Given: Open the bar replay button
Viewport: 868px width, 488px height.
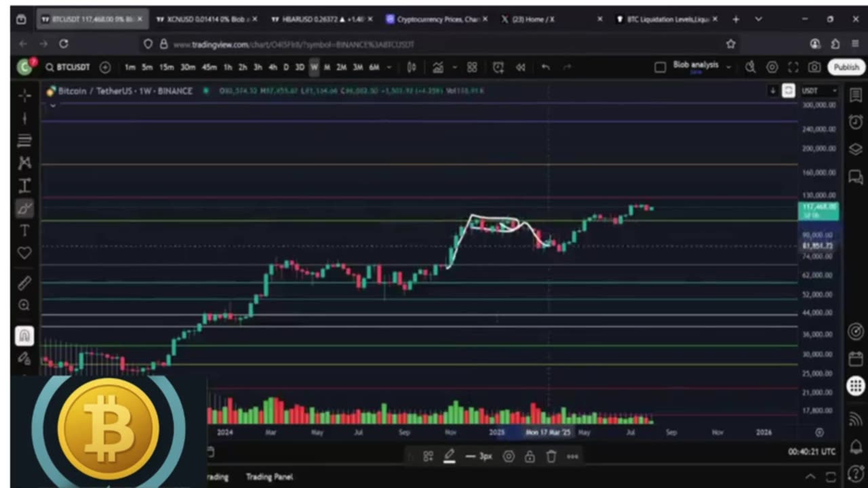Looking at the screenshot, I should (x=521, y=67).
